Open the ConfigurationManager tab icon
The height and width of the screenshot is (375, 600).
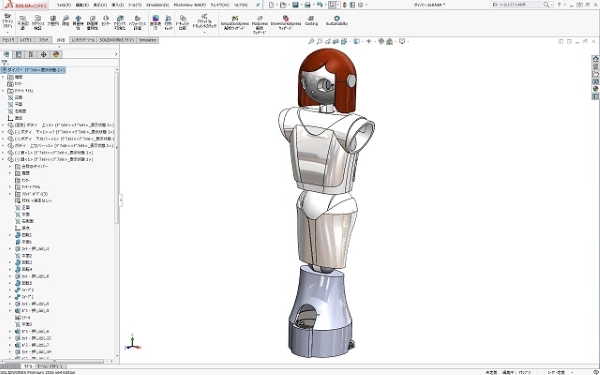31,54
